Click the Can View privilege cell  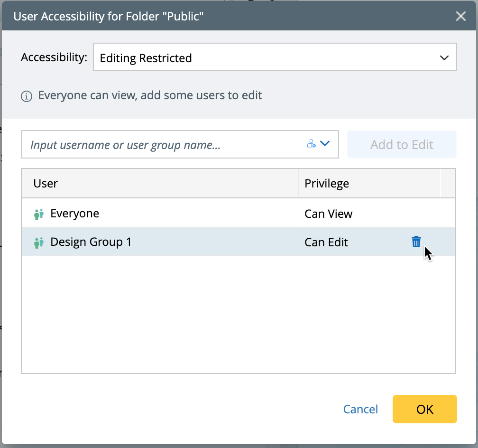click(x=328, y=214)
